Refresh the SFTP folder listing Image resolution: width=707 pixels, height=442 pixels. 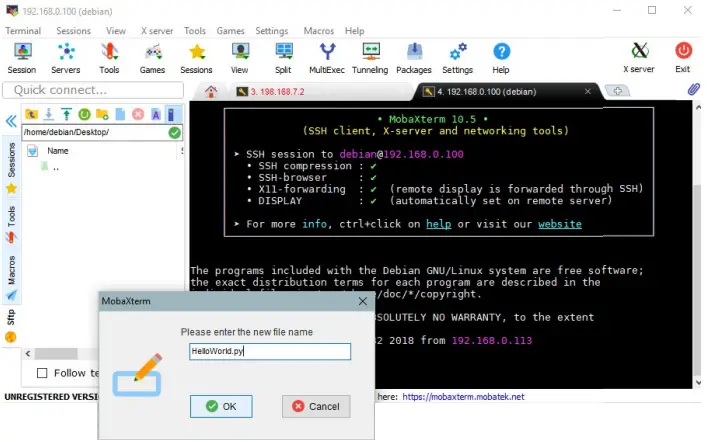(84, 114)
